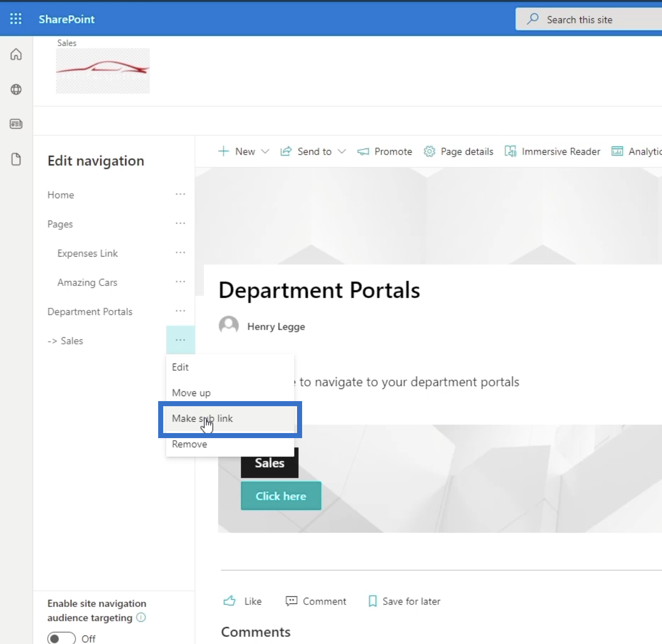The height and width of the screenshot is (644, 662).
Task: Open the My news icon
Action: click(x=16, y=124)
